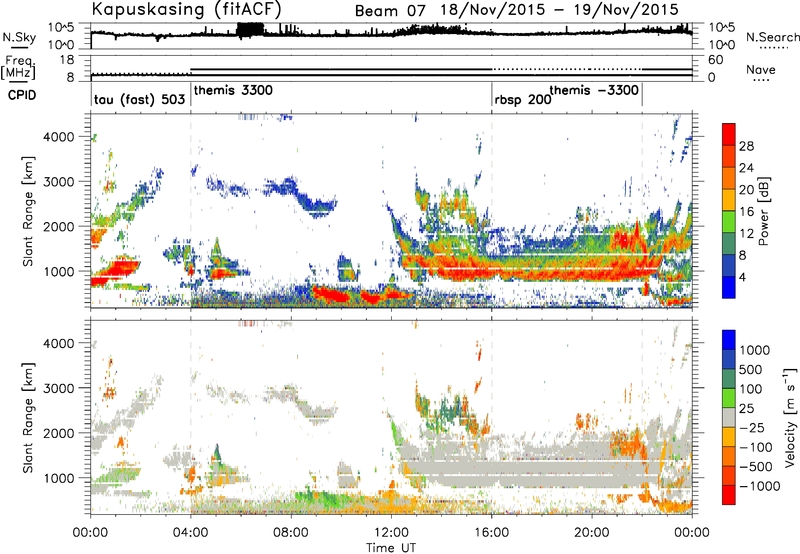Click the 'themis -3300' CPID text
This screenshot has width=800, height=554.
(594, 90)
